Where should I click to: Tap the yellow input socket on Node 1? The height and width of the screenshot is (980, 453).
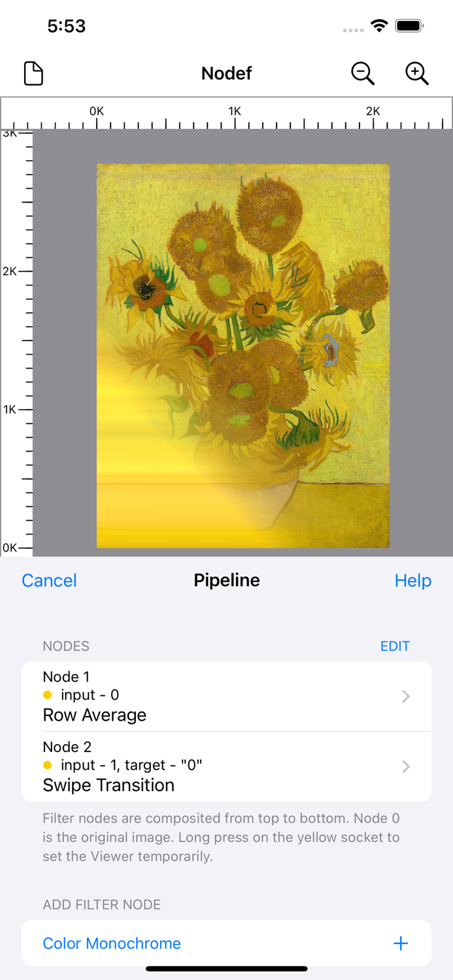[x=46, y=695]
